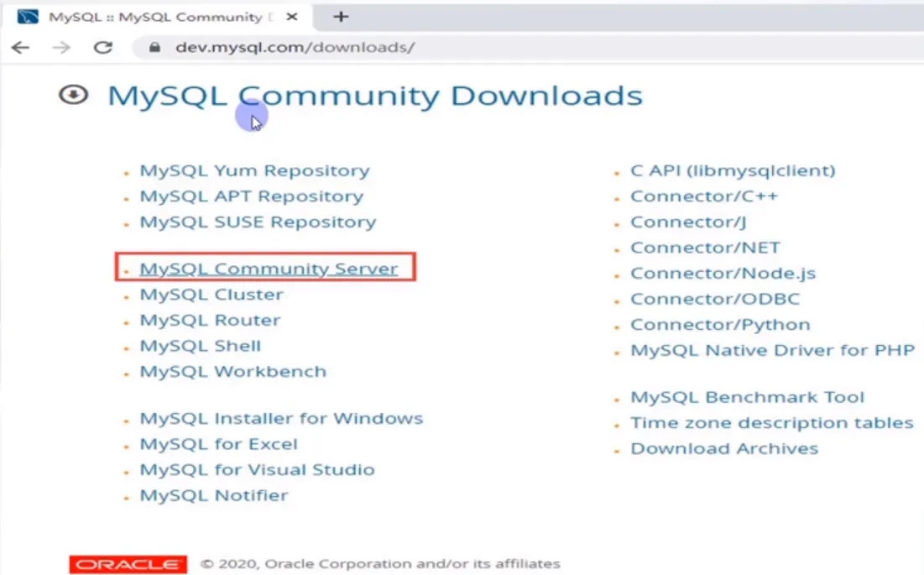This screenshot has width=924, height=575.
Task: Open MySQL Yum Repository link
Action: click(x=254, y=171)
